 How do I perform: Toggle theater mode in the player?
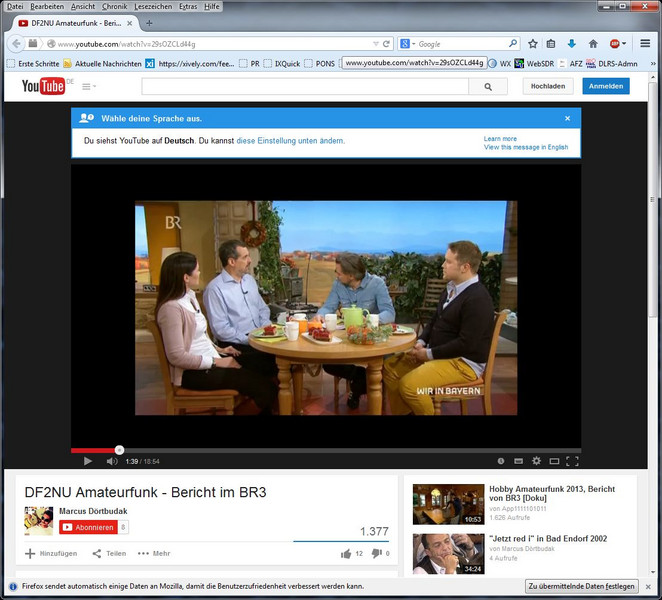[x=554, y=461]
